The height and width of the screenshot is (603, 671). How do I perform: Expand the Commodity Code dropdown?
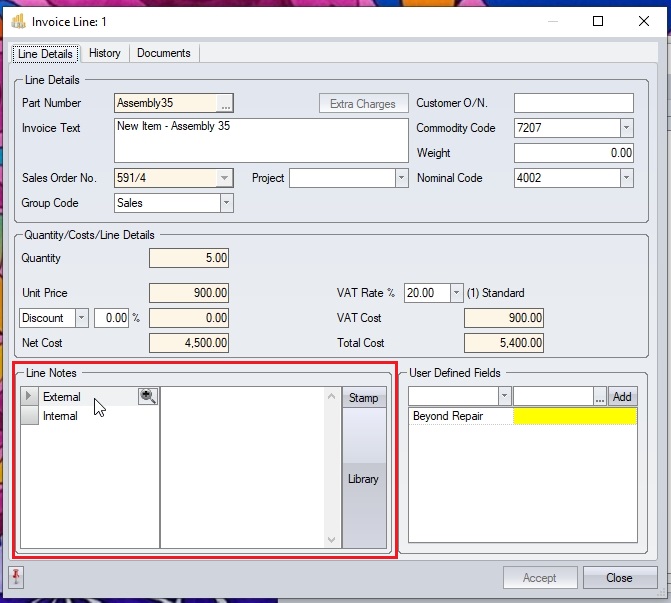tap(626, 128)
